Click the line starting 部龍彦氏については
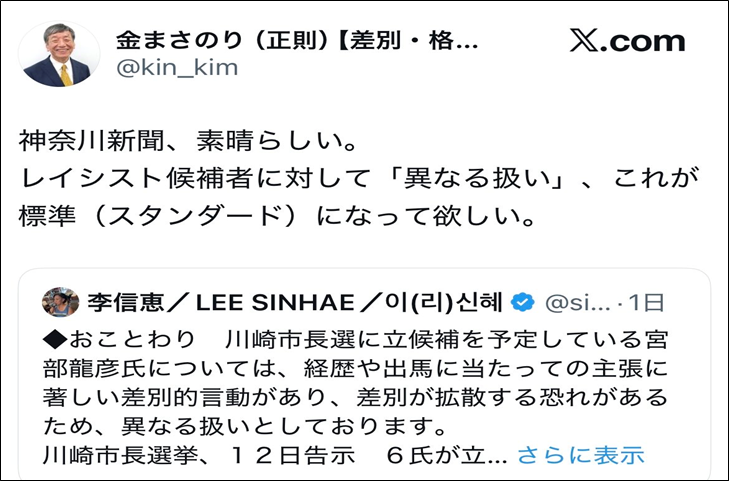The height and width of the screenshot is (481, 729). (x=355, y=366)
